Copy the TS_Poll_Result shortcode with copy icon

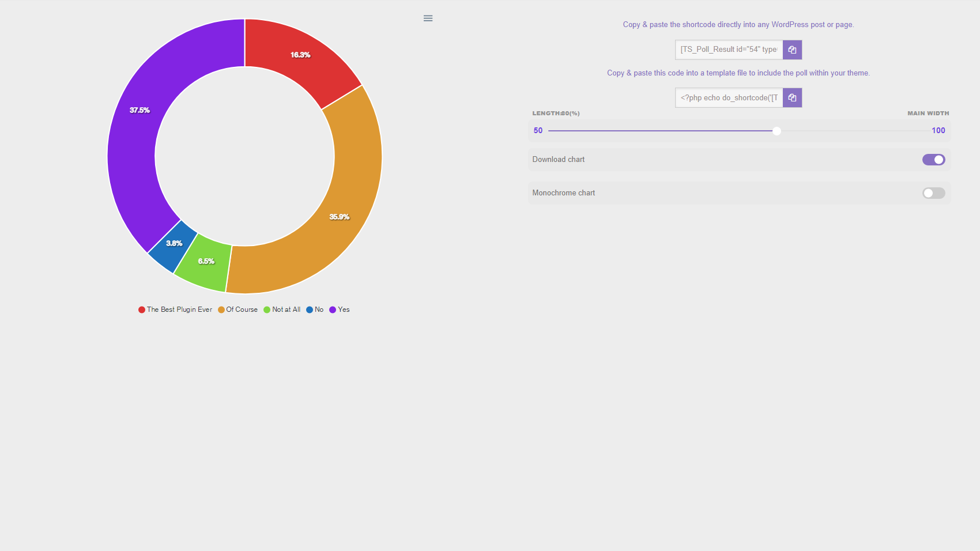click(792, 50)
